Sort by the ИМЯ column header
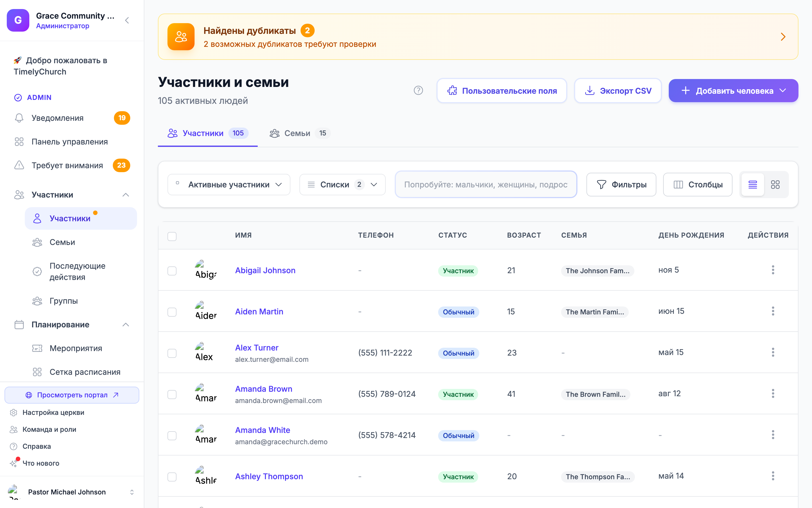The width and height of the screenshot is (812, 508). click(x=243, y=235)
